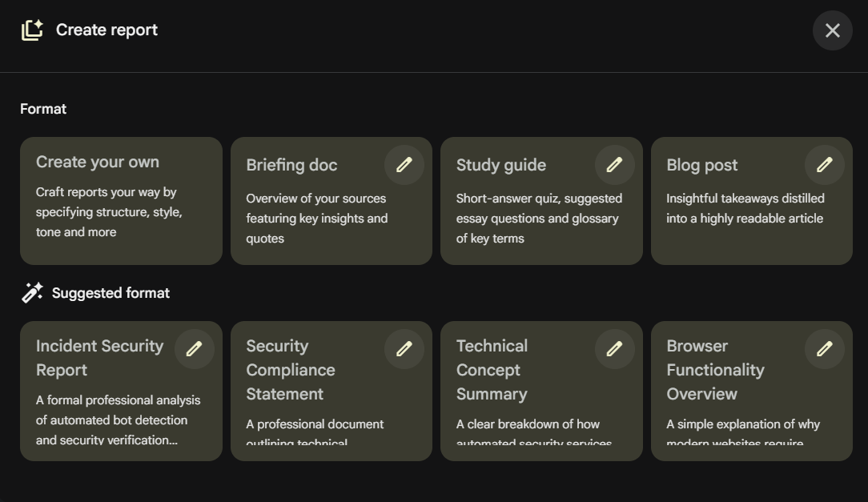
Task: Open the Technical Concept Summary card
Action: (x=541, y=392)
